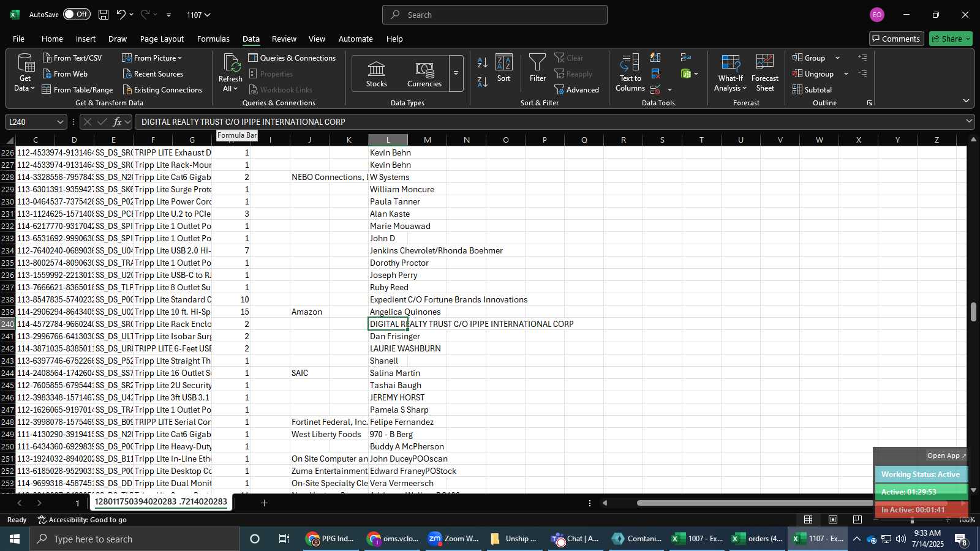Screen dimensions: 980x551
Task: Import data From Web
Action: coord(65,73)
